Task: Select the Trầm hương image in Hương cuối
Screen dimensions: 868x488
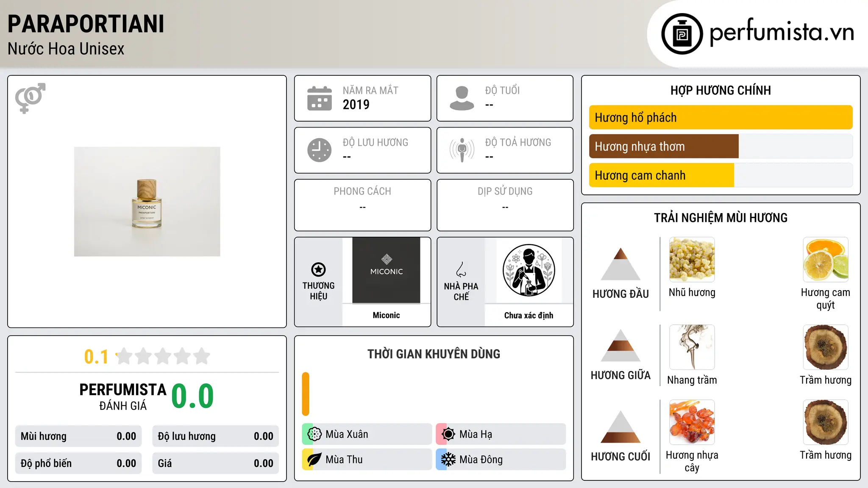Action: click(826, 422)
